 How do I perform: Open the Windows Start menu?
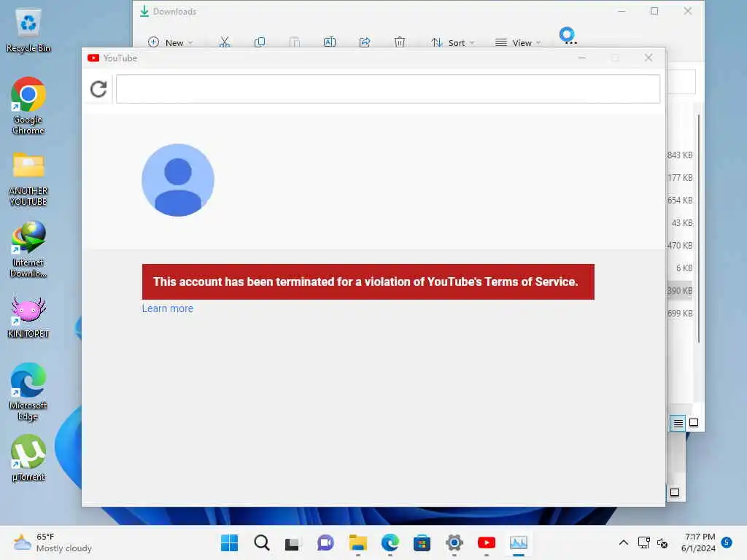coord(230,542)
